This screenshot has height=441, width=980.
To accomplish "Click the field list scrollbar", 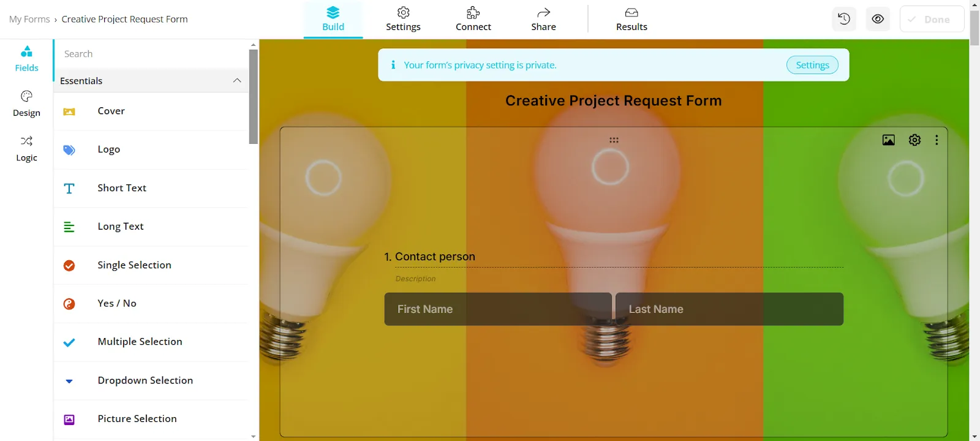I will [x=254, y=97].
